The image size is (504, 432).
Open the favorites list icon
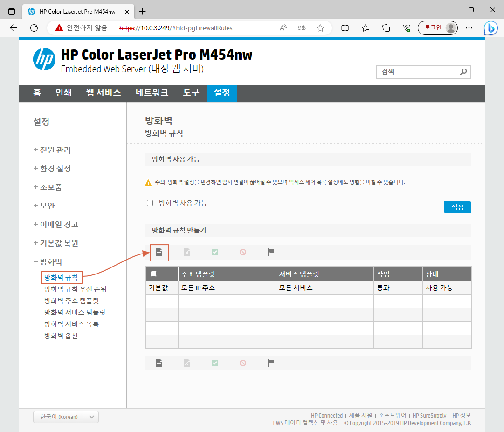click(366, 28)
